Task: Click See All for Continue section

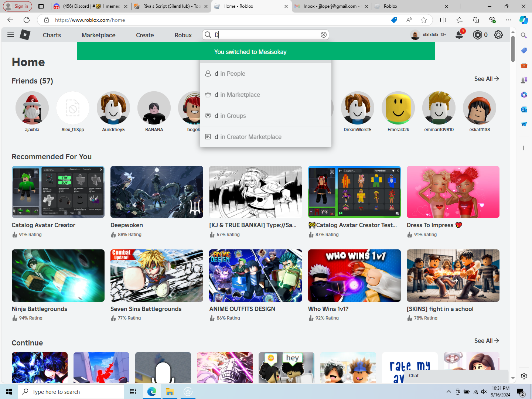Action: pyautogui.click(x=487, y=341)
